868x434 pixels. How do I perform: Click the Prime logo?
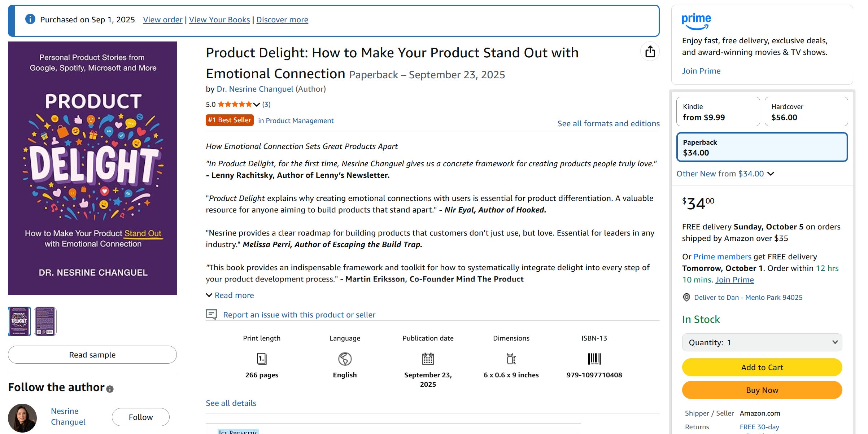[696, 21]
